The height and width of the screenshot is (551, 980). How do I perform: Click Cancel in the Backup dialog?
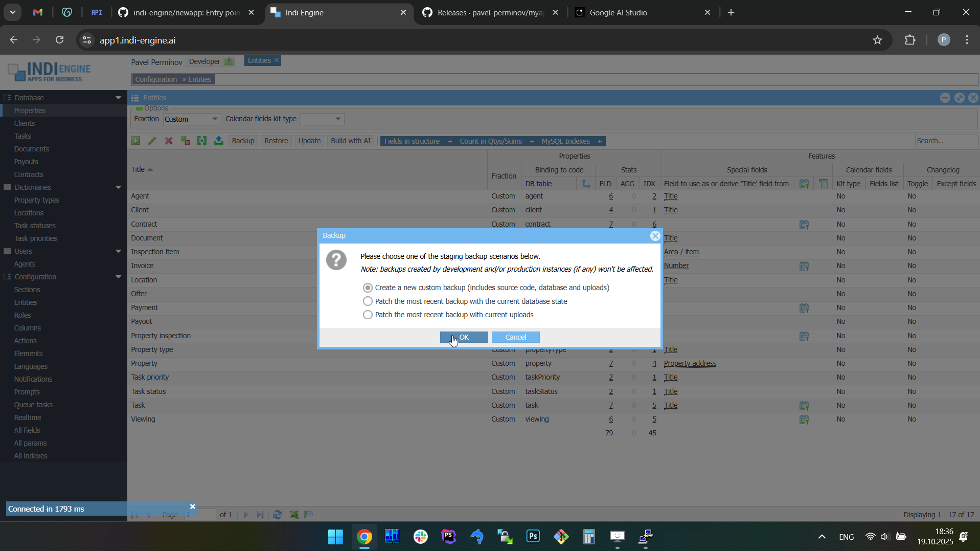tap(515, 337)
